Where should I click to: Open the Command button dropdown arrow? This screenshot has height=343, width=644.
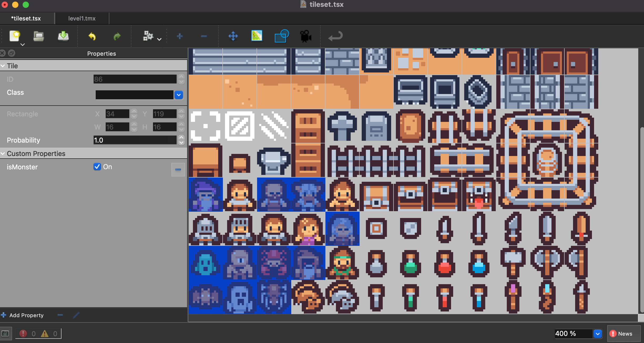[159, 39]
